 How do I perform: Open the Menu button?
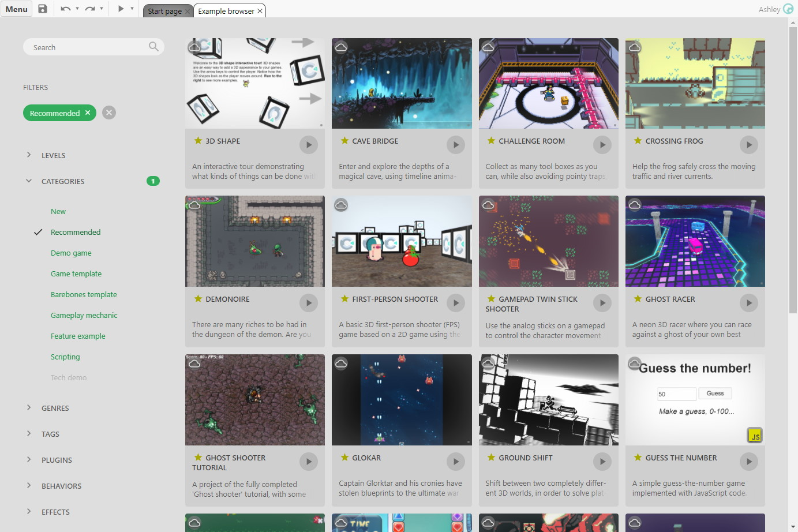[x=17, y=9]
